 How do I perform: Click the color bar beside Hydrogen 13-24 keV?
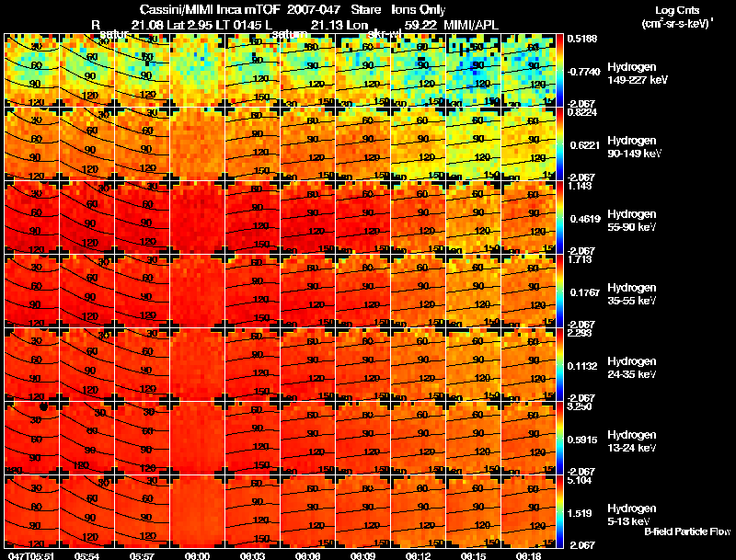tap(559, 439)
